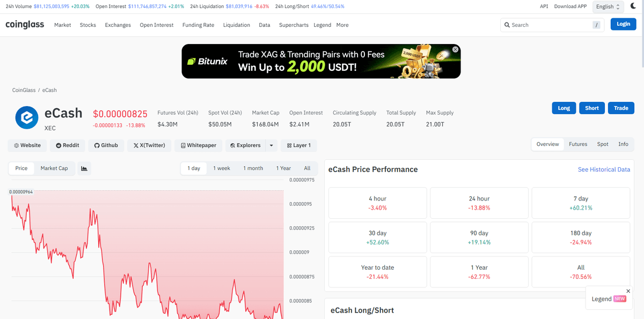Click the eCash coin logo
Viewport: 644px width, 319px height.
(26, 118)
